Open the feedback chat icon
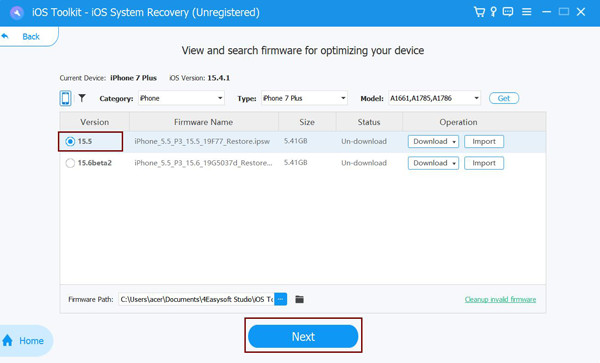This screenshot has height=363, width=600. coord(508,12)
